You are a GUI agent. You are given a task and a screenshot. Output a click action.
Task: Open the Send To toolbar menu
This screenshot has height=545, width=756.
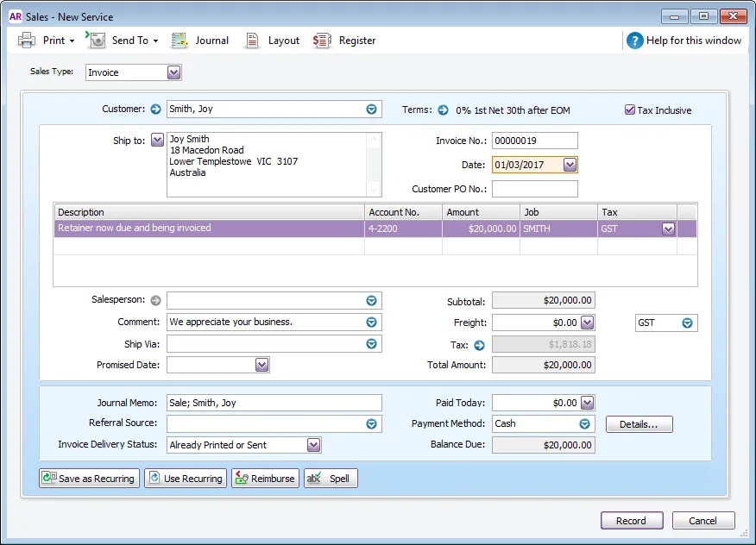(x=123, y=41)
